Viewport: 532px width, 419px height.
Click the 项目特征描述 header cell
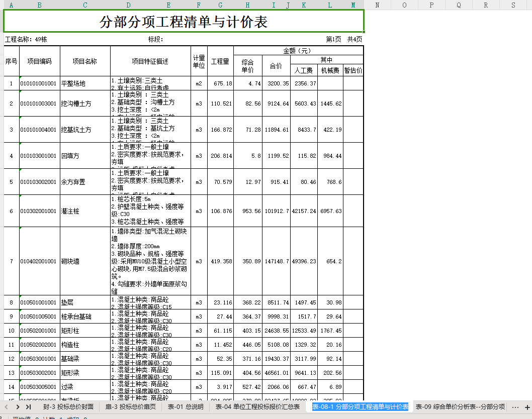tap(150, 61)
